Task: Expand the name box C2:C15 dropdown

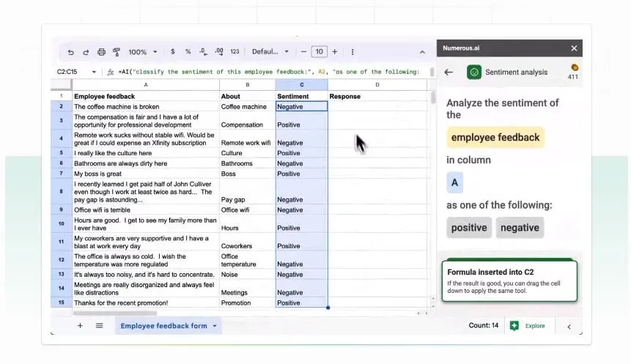Action: pyautogui.click(x=94, y=72)
